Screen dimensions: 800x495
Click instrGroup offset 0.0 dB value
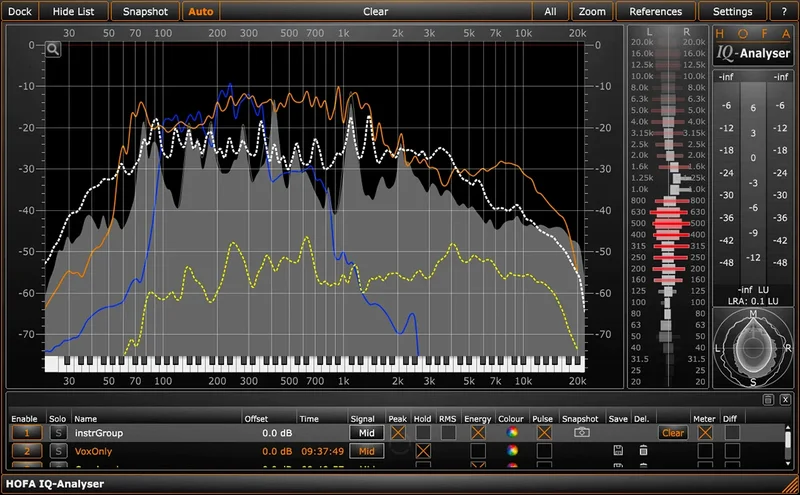(x=277, y=433)
